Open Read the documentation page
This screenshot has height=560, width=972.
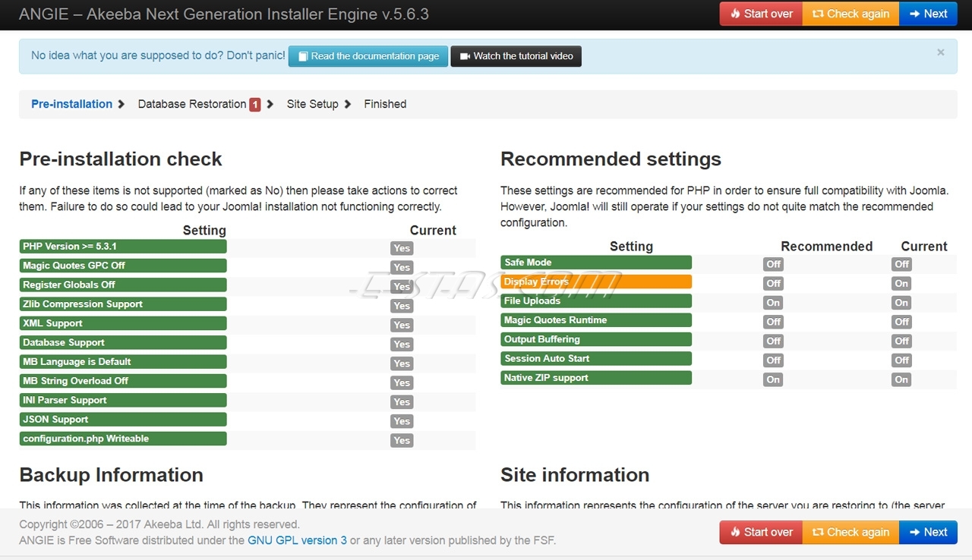(368, 56)
